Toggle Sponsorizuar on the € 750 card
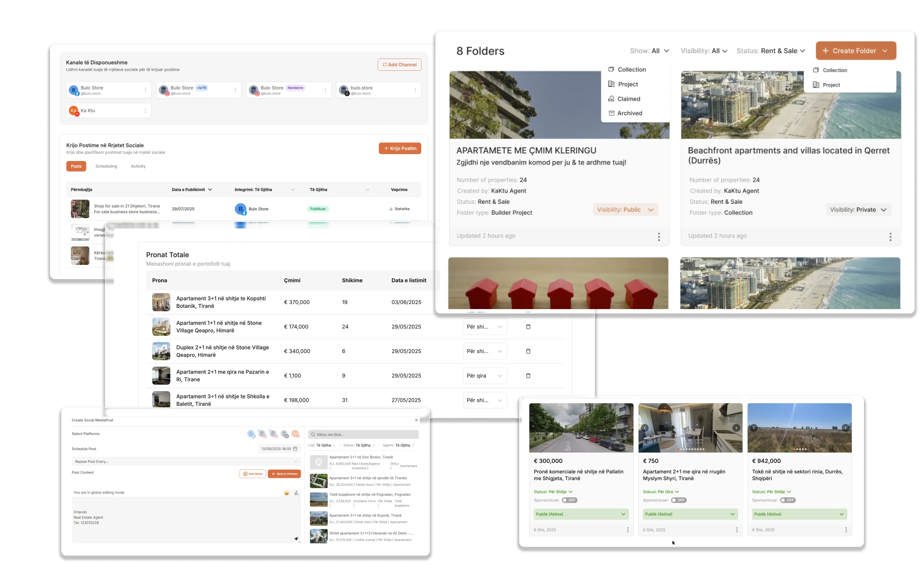 [x=678, y=500]
